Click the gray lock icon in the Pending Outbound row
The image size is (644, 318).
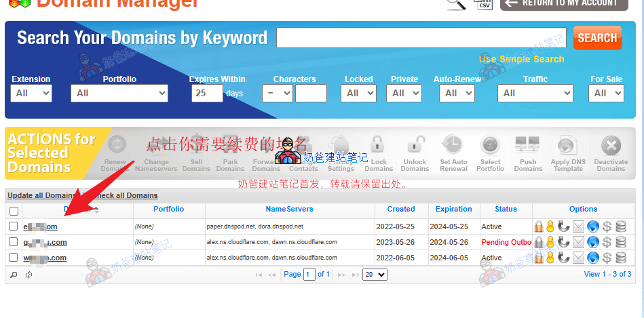(x=539, y=242)
